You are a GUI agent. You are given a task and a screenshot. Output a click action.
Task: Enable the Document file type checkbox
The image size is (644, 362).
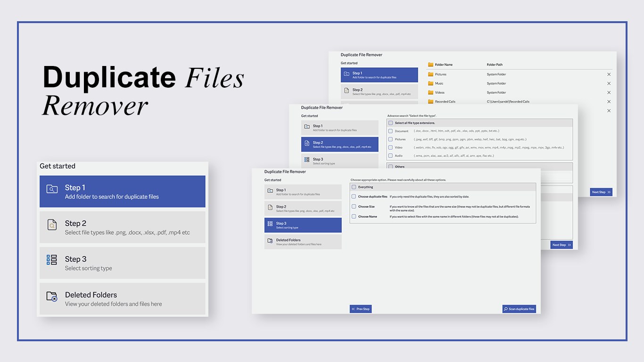click(x=390, y=131)
